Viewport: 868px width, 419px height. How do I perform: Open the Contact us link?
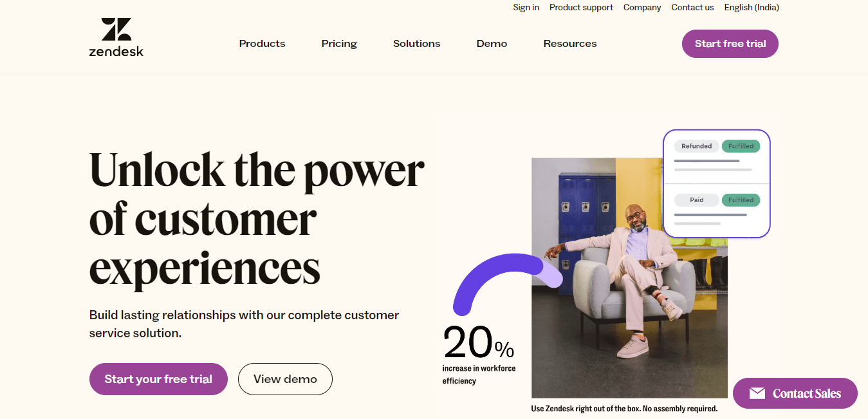(692, 7)
